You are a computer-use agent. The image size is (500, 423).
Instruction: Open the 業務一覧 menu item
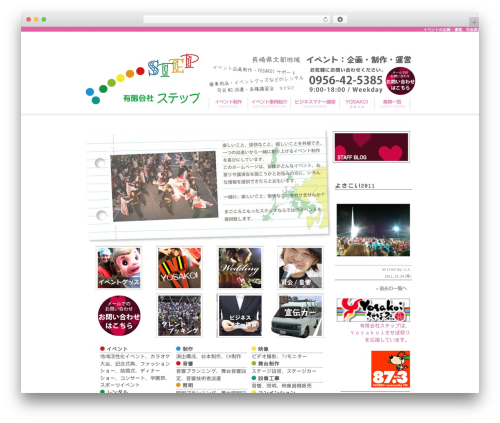pos(392,103)
